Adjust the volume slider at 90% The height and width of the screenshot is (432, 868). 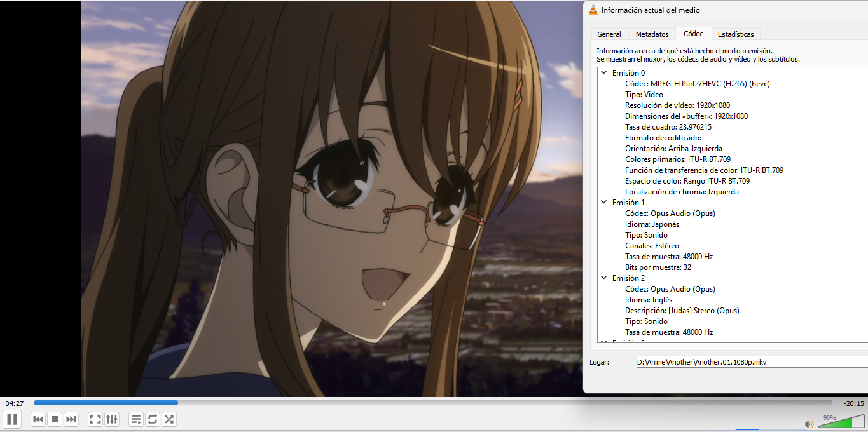841,422
